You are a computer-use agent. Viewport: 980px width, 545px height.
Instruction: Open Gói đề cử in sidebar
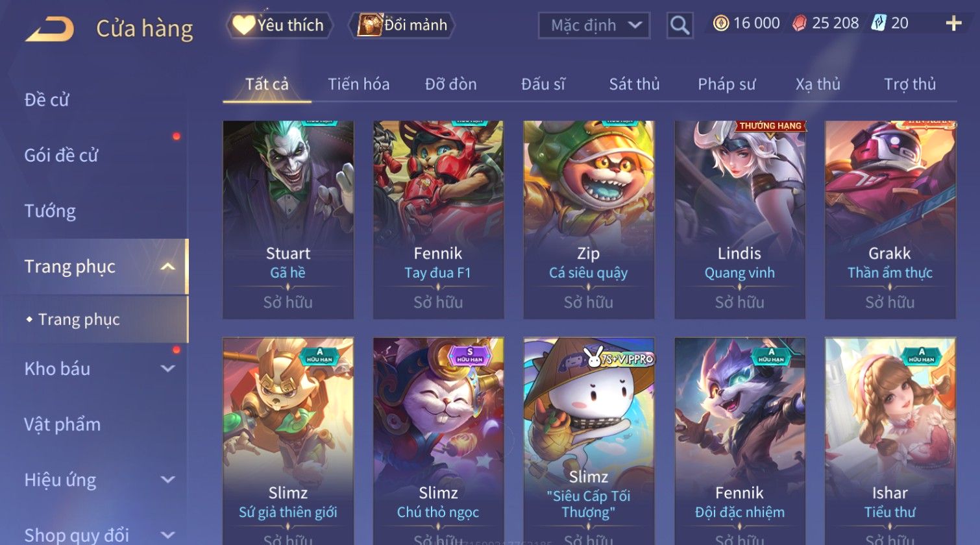61,156
